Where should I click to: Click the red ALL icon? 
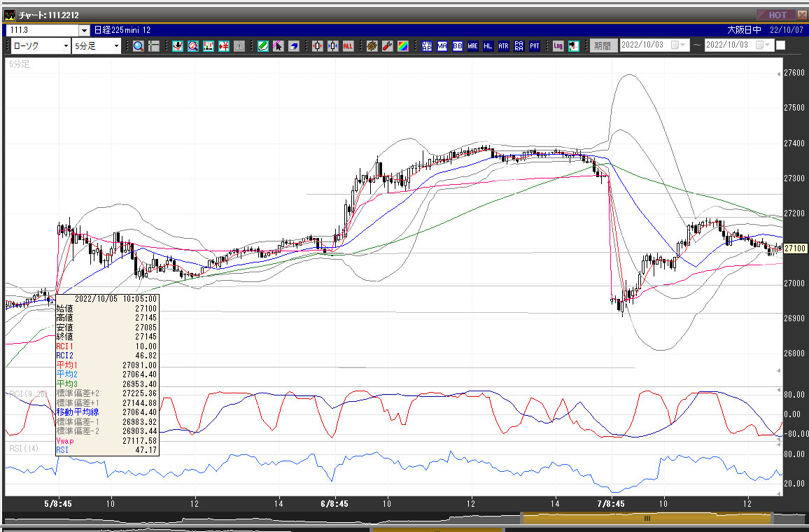pyautogui.click(x=349, y=46)
